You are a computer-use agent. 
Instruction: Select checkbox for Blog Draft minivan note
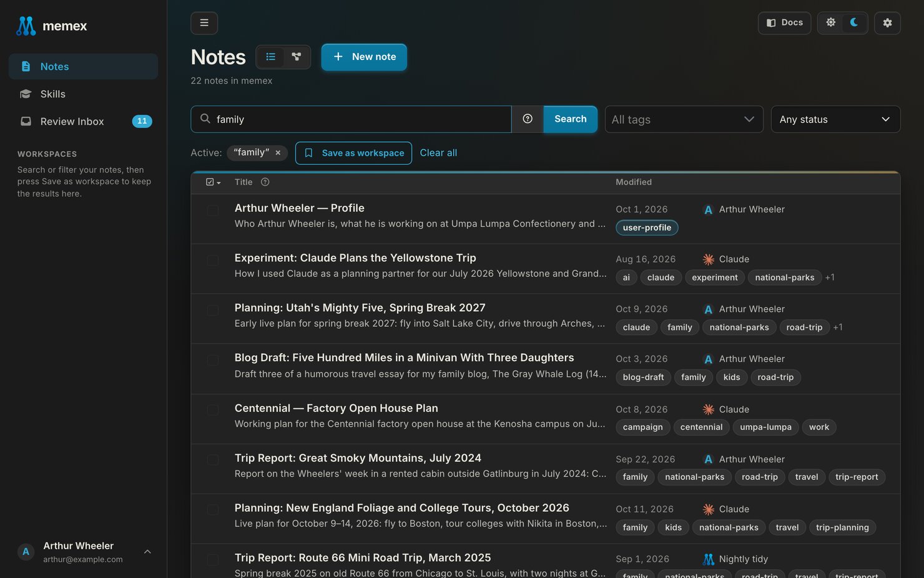click(213, 361)
